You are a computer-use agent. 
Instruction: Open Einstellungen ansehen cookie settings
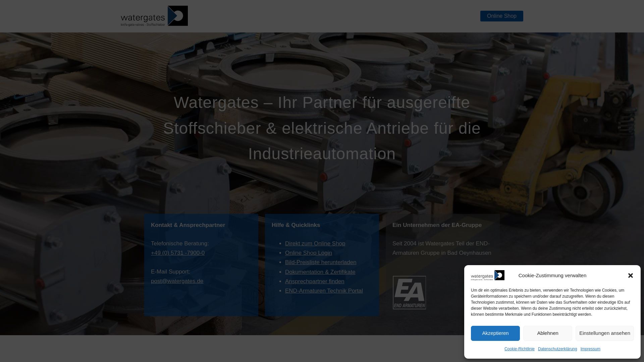tap(605, 333)
